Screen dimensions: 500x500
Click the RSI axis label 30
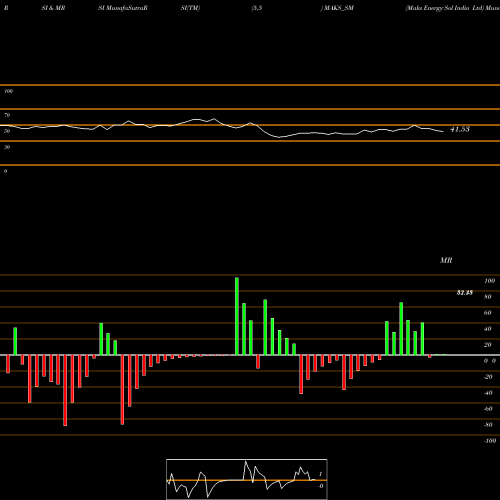click(x=7, y=147)
